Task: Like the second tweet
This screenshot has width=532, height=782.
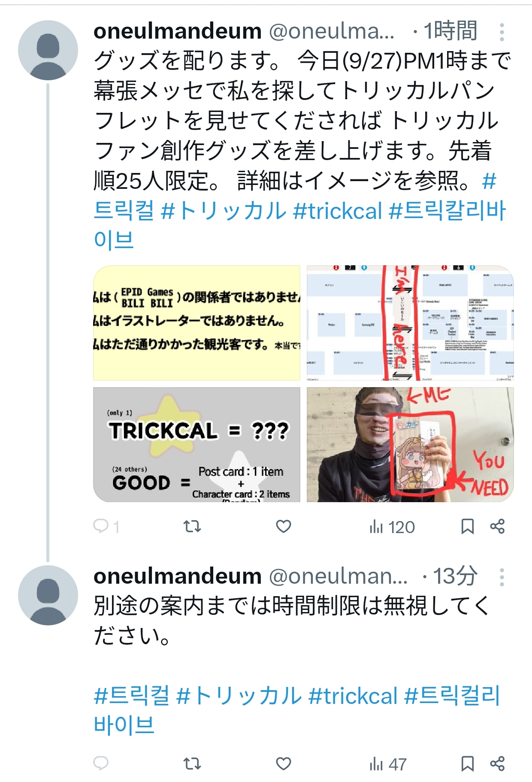Action: click(283, 764)
